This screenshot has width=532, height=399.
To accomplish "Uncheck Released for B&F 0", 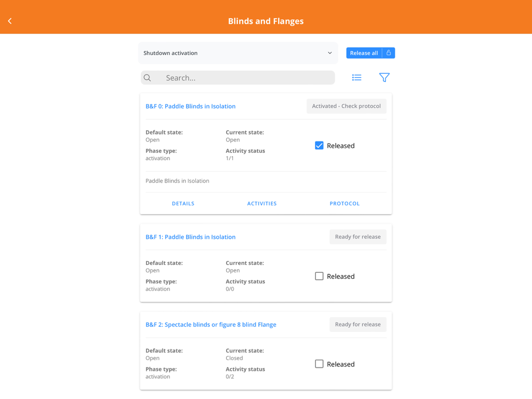I will [x=319, y=146].
